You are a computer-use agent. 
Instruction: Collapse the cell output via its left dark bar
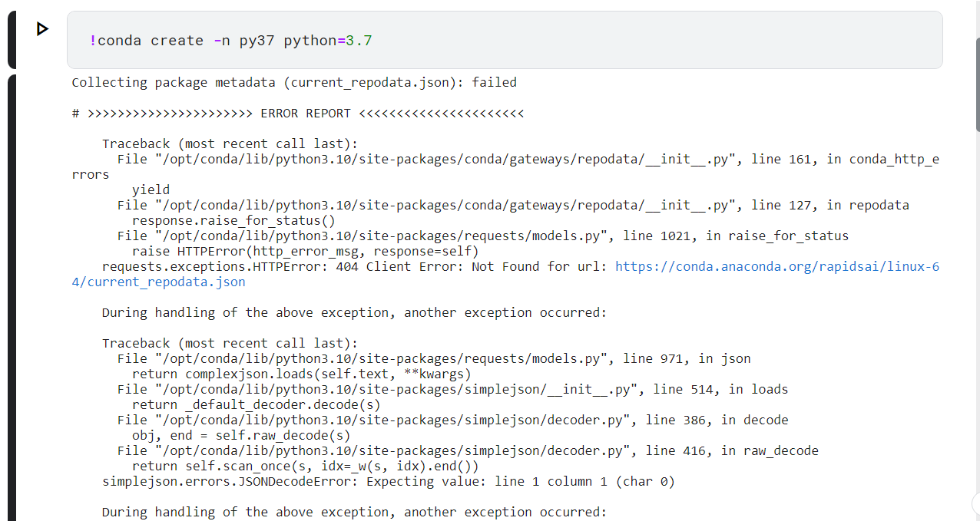click(12, 298)
